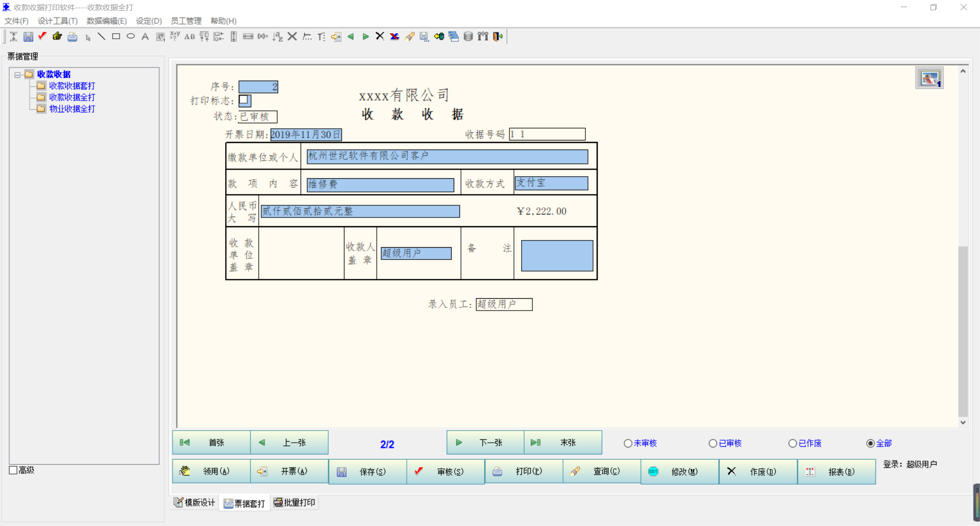This screenshot has height=526, width=980.
Task: Click the gray X delete element icon
Action: coord(292,36)
